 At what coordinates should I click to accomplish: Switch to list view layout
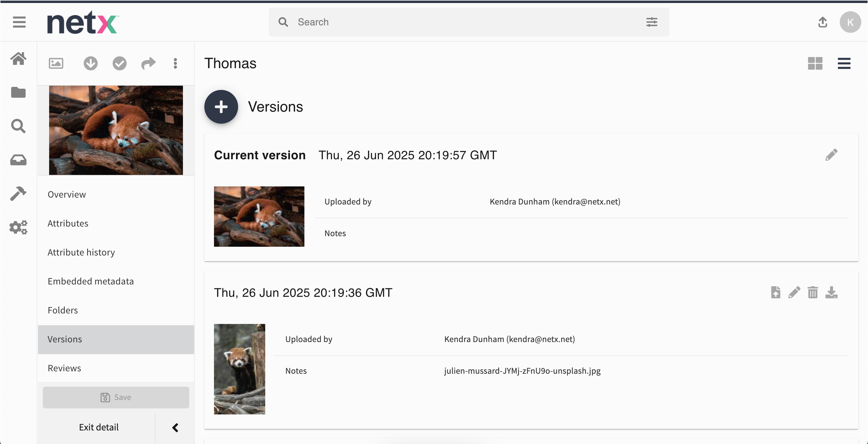click(844, 63)
